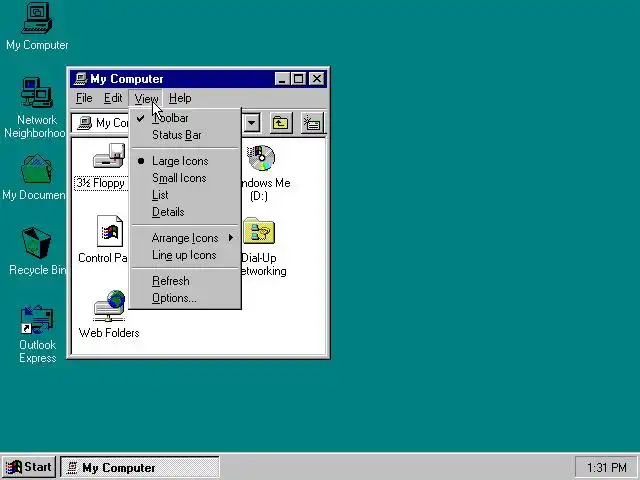Choose Refresh from the View menu
The image size is (640, 480).
[185, 281]
